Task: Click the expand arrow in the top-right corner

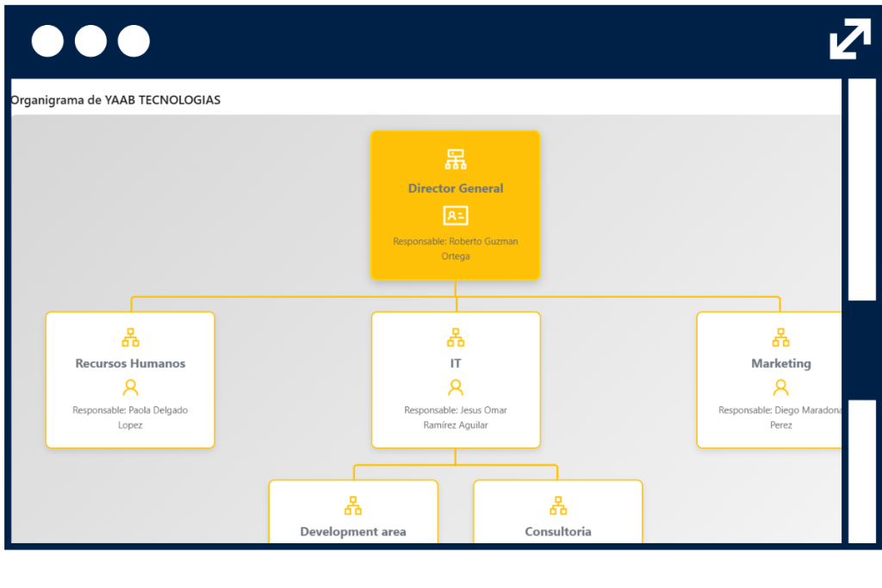Action: point(849,38)
